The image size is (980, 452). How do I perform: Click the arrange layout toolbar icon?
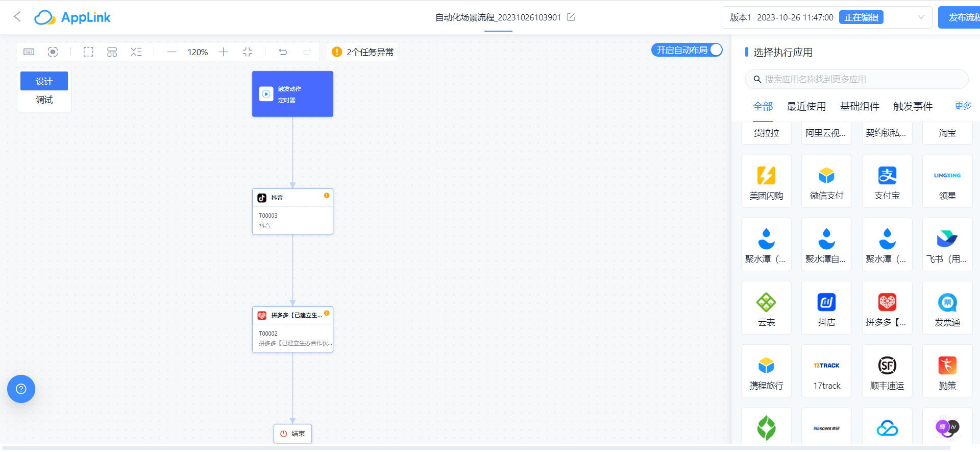click(112, 52)
